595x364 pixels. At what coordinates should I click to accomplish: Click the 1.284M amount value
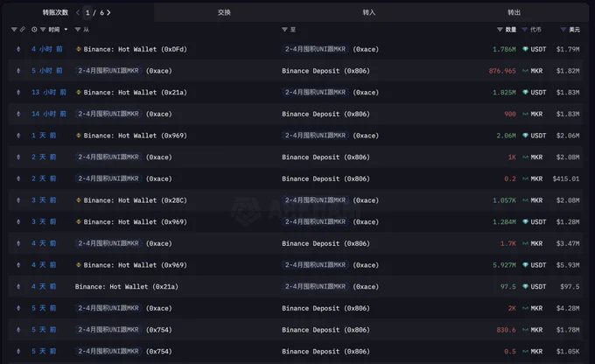pos(504,221)
